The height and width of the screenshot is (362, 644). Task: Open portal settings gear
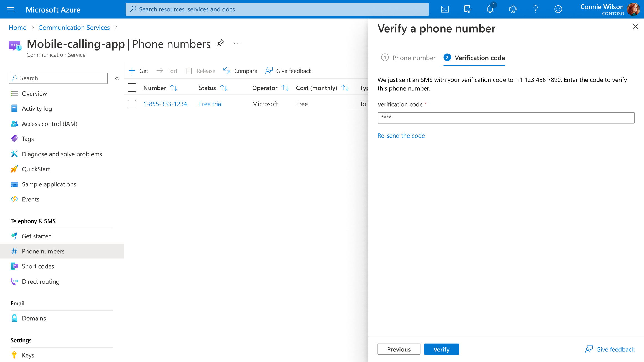513,9
